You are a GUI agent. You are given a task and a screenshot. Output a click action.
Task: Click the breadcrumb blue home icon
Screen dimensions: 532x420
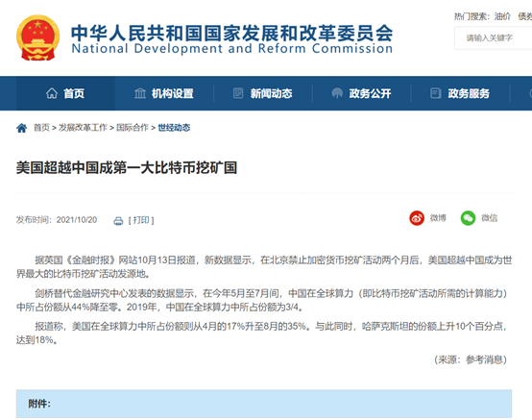pos(22,128)
